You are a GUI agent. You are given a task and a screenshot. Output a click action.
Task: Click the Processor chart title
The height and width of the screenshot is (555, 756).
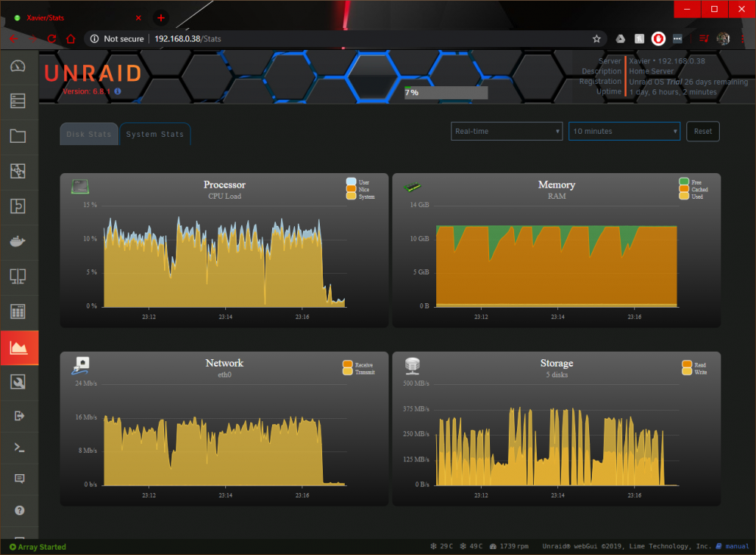coord(225,184)
